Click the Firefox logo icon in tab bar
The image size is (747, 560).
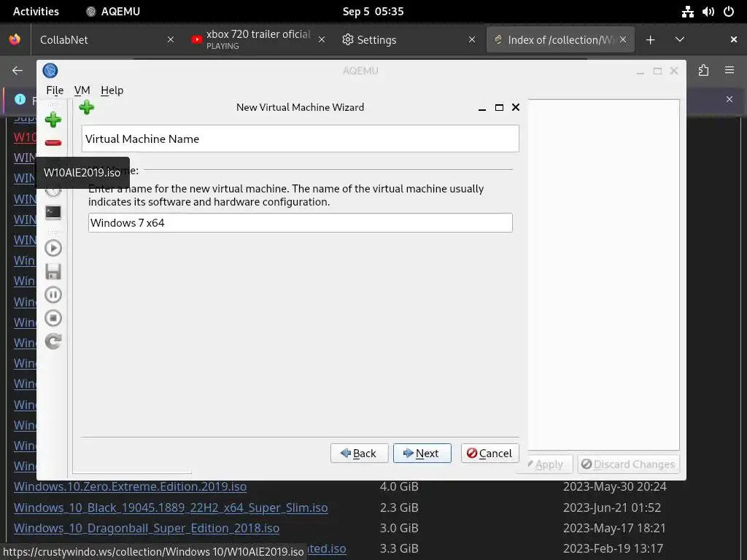15,39
